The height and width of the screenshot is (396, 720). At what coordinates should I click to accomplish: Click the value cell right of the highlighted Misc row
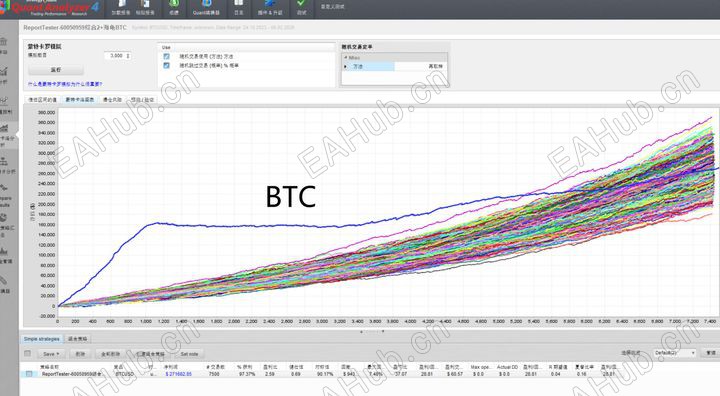(421, 67)
